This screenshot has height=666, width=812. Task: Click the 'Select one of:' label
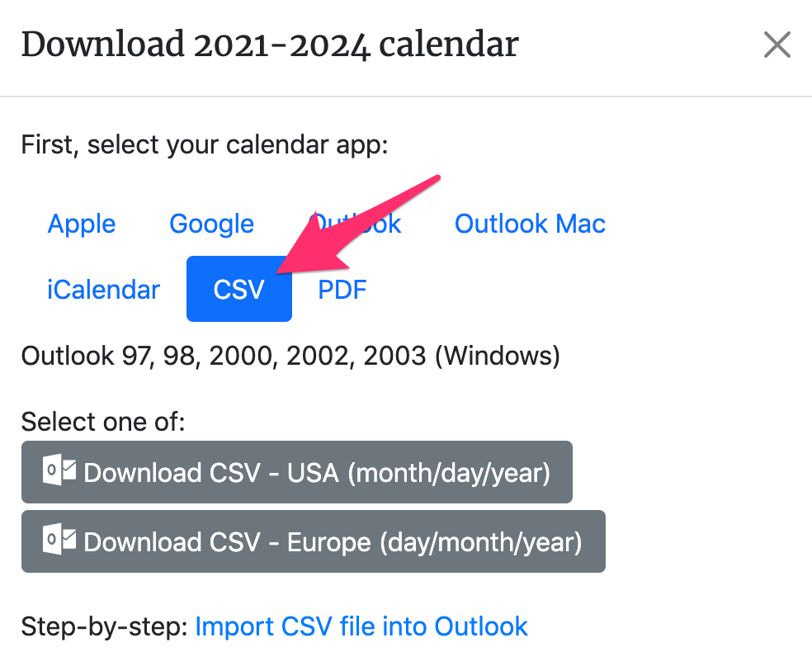103,422
